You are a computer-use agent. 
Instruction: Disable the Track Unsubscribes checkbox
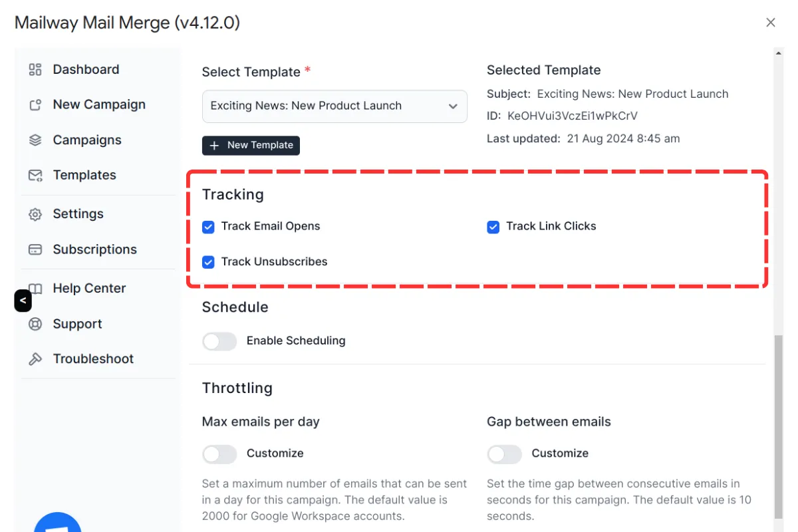[x=209, y=262]
